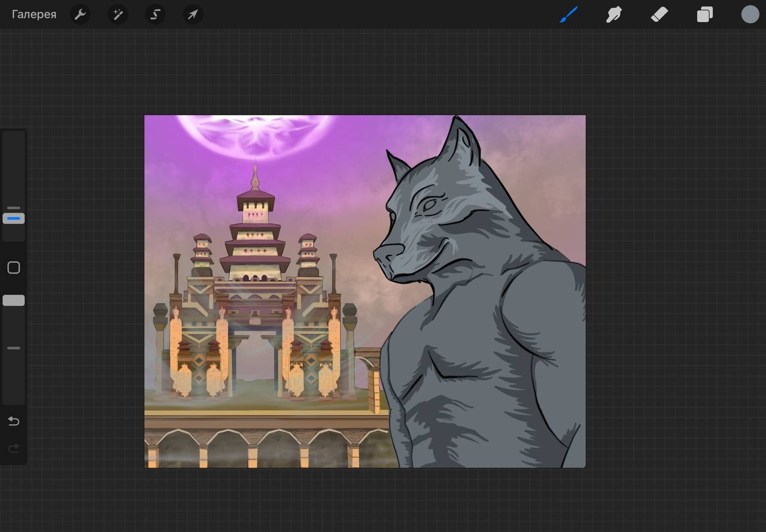Activate the Selection tool (S icon)
This screenshot has height=532, width=766.
pos(155,14)
